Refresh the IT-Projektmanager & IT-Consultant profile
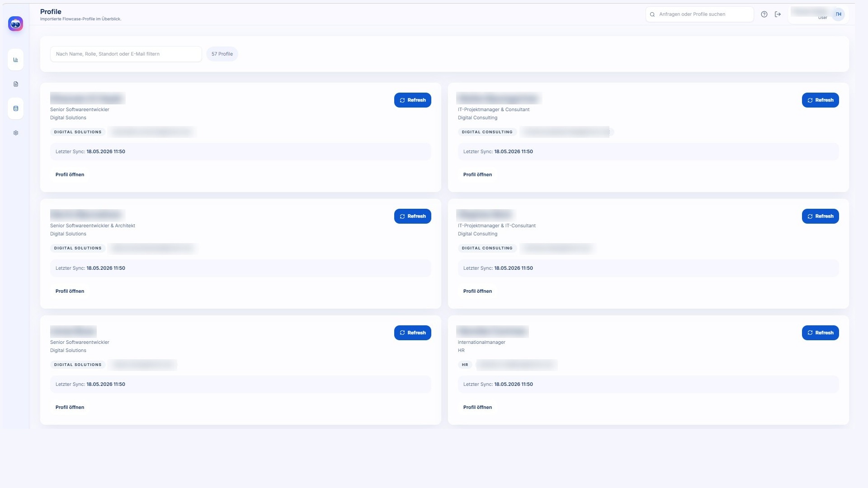 point(820,216)
